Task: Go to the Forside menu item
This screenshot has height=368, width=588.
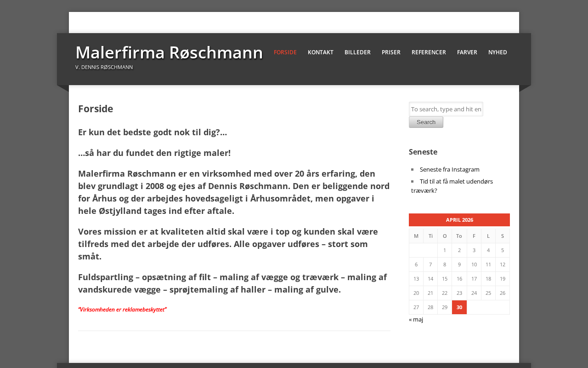Action: pyautogui.click(x=285, y=52)
